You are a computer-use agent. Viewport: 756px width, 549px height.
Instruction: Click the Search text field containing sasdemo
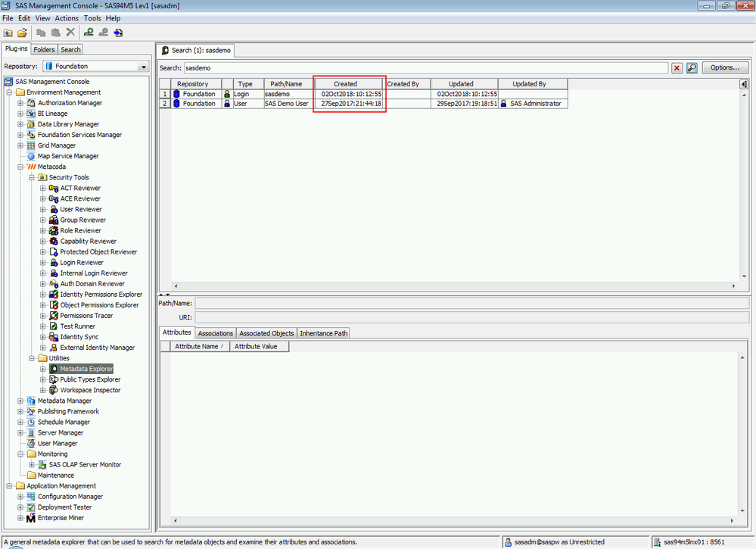pos(426,68)
